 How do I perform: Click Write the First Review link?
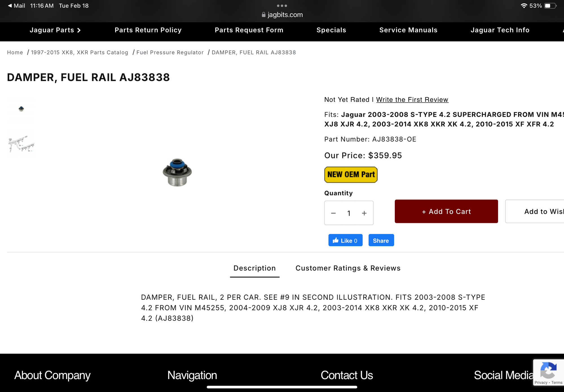pos(412,100)
